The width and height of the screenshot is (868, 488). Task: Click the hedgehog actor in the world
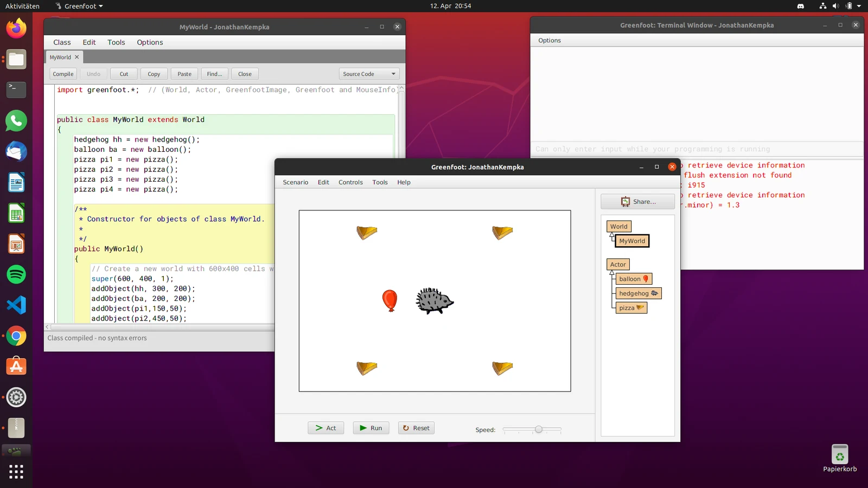point(435,301)
